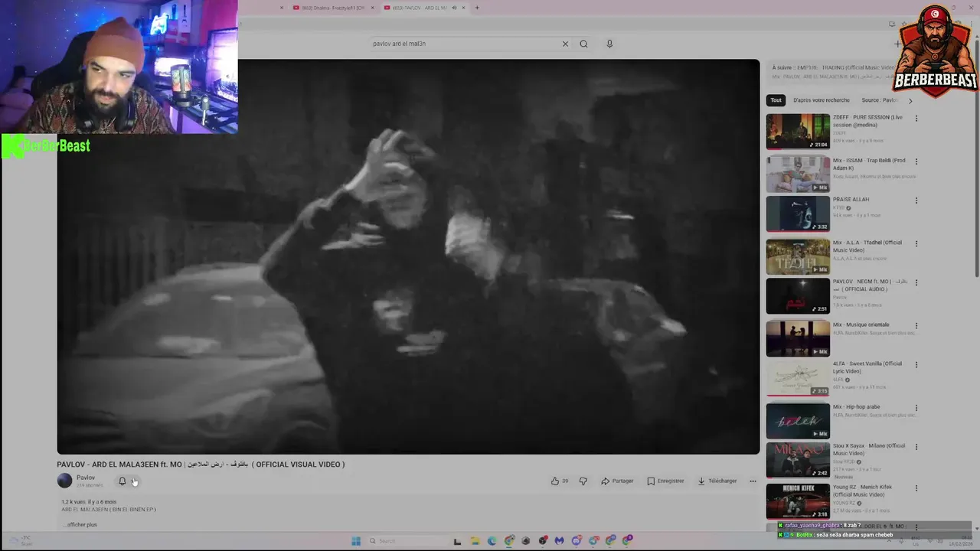Open options menu for PRAISE ALLAH

coord(916,201)
